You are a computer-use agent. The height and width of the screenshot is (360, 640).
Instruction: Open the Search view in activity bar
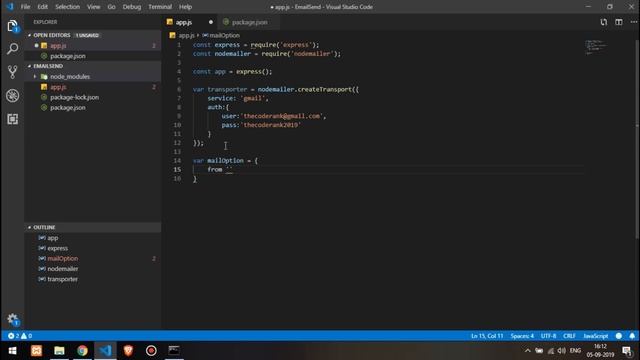[12, 49]
